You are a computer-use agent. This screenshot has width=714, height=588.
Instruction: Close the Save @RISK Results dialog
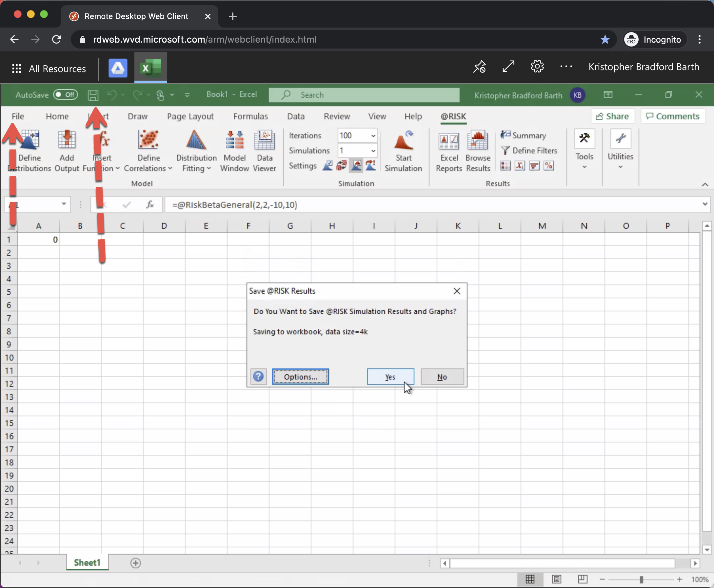pos(457,291)
